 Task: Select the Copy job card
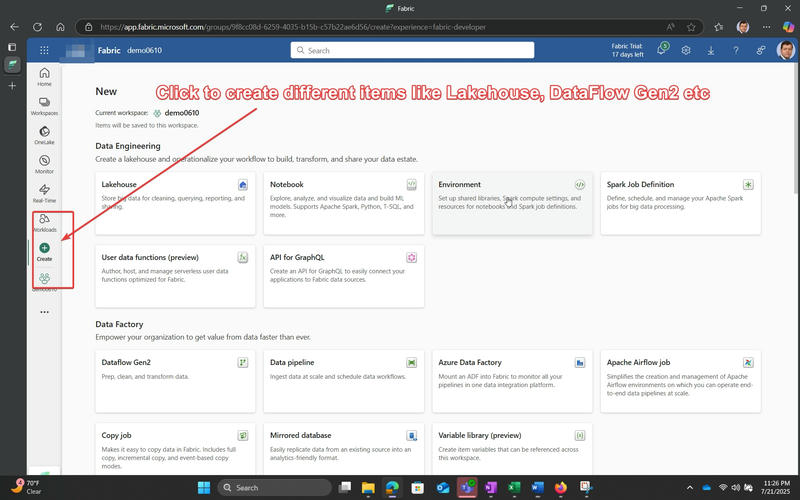pyautogui.click(x=175, y=448)
